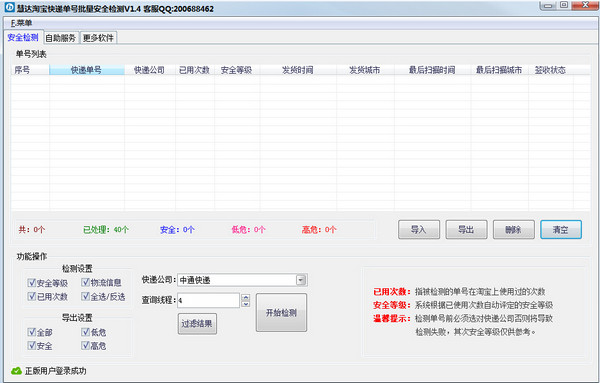This screenshot has height=383, width=600.
Task: Open the 快递公司 dropdown showing 中通快递
Action: [x=242, y=280]
